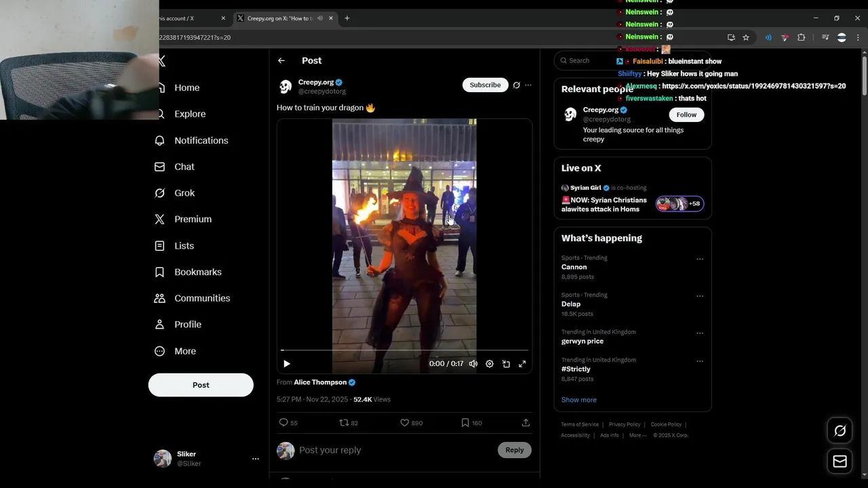Go back with the arrow next to Post
Viewport: 868px width, 488px height.
(x=281, y=61)
